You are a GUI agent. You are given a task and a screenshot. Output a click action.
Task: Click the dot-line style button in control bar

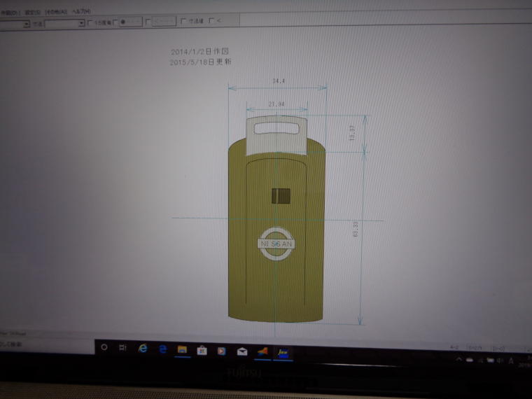tap(130, 22)
